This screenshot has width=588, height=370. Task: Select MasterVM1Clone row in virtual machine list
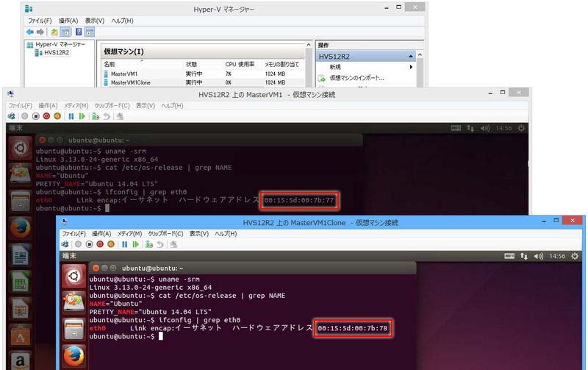[203, 82]
